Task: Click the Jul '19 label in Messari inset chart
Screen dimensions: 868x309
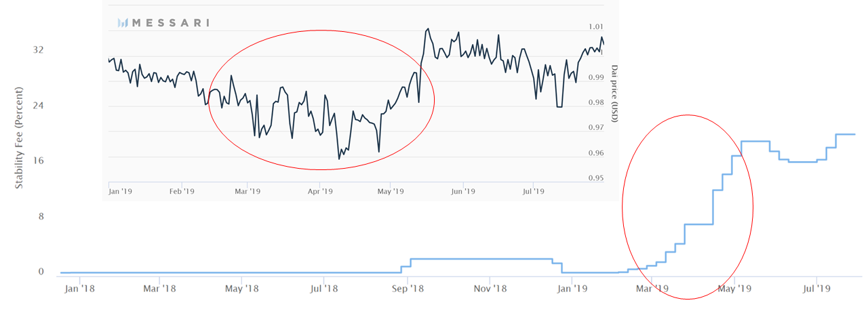Action: [x=534, y=192]
